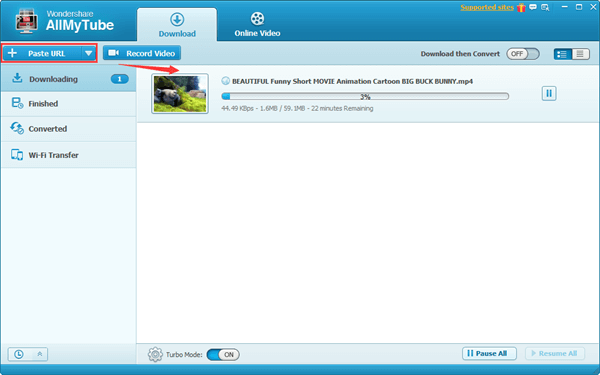
Task: Click the search icon in the title bar
Action: (545, 7)
